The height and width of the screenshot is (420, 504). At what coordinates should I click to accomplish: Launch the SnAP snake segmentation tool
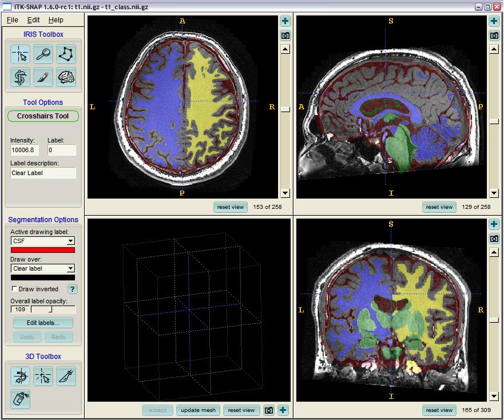click(21, 77)
